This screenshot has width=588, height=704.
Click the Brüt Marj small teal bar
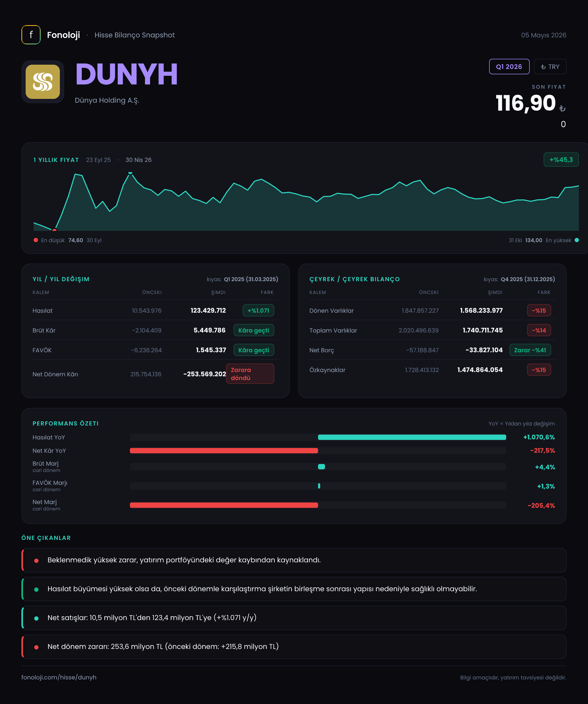(x=322, y=467)
